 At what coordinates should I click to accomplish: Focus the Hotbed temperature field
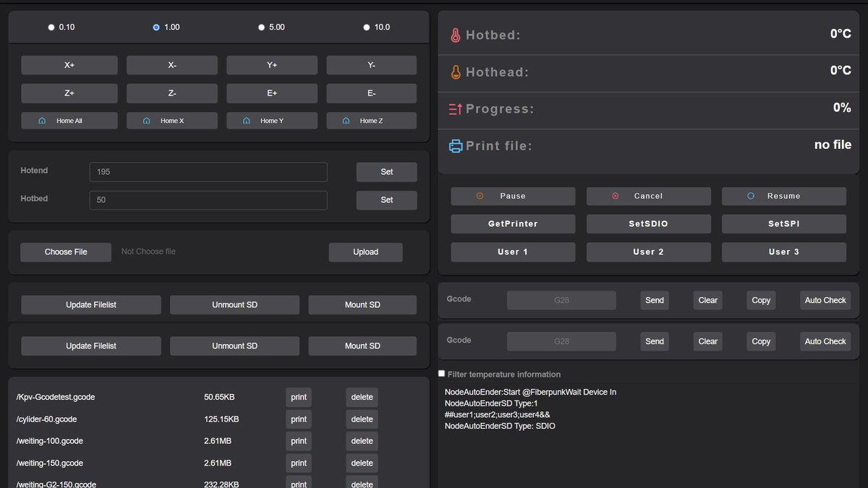pyautogui.click(x=208, y=200)
